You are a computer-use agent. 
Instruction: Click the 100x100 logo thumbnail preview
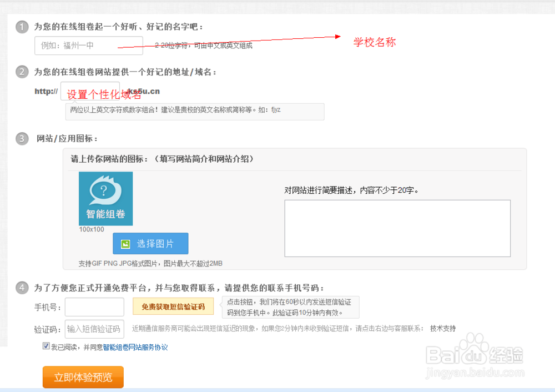pyautogui.click(x=105, y=199)
